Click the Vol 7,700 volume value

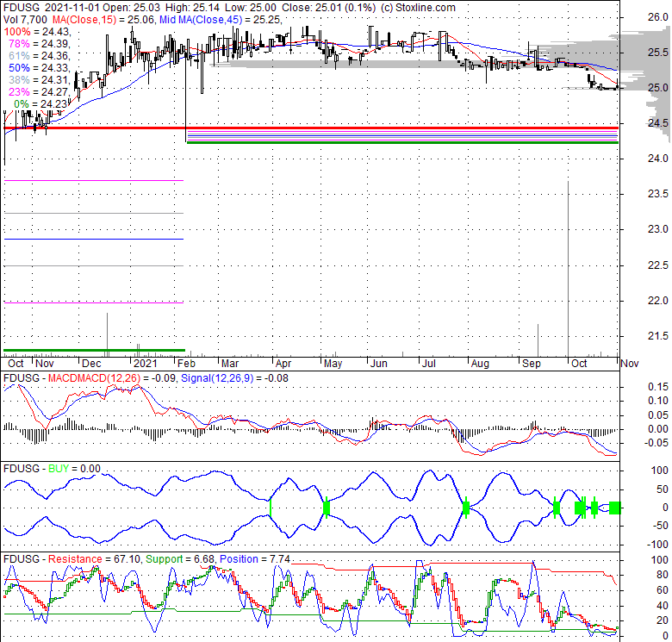(x=25, y=19)
